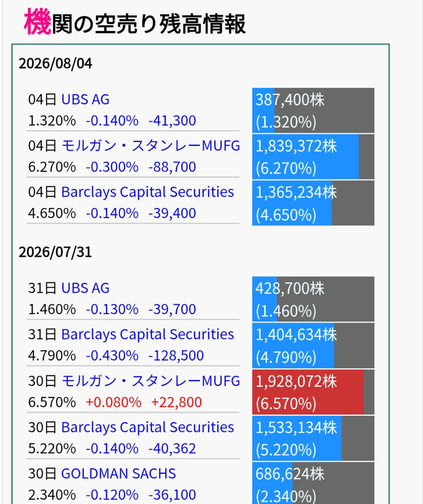Open モルガン・スタンレーMUFG link dated 04日
Image resolution: width=423 pixels, height=504 pixels.
point(151,146)
